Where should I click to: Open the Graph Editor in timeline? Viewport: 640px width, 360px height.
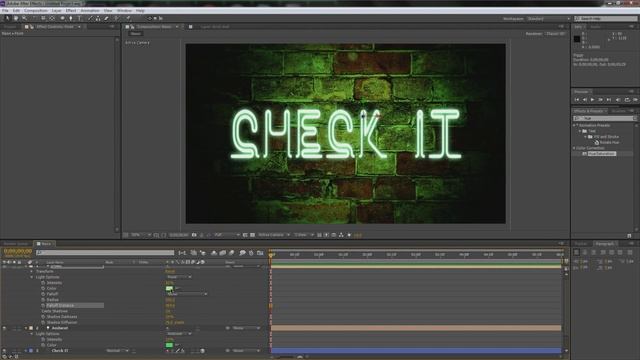click(x=260, y=253)
